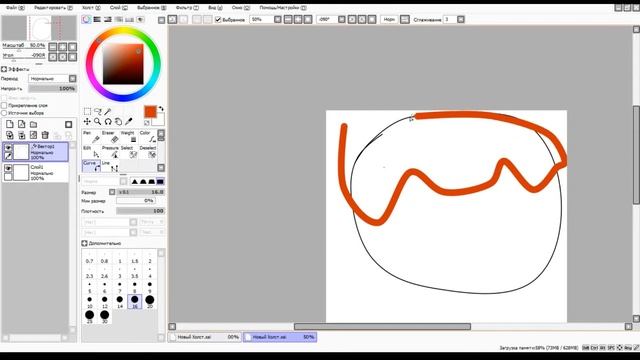The width and height of the screenshot is (640, 360).
Task: Delete the selected layer with trash icon
Action: pyautogui.click(x=45, y=135)
